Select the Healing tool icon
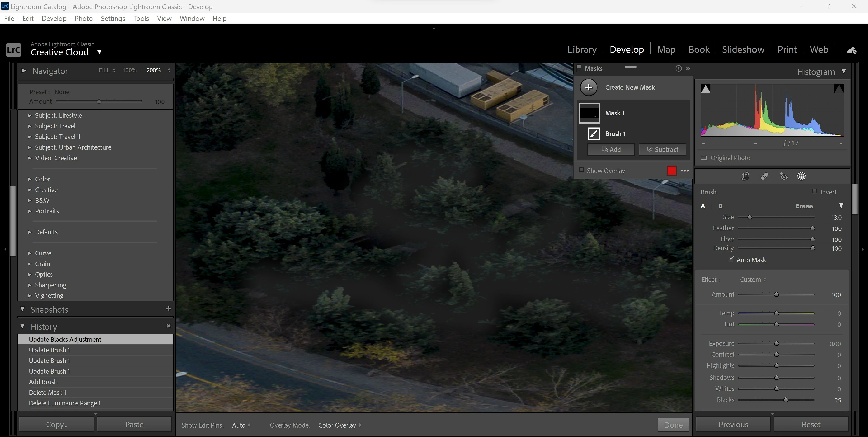This screenshot has height=437, width=868. [764, 176]
